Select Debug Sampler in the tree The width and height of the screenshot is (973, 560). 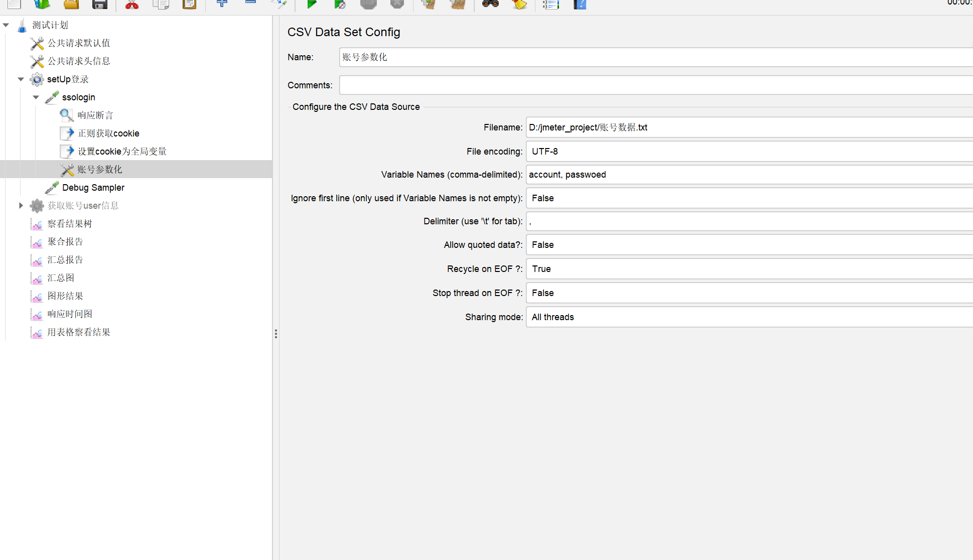click(93, 188)
